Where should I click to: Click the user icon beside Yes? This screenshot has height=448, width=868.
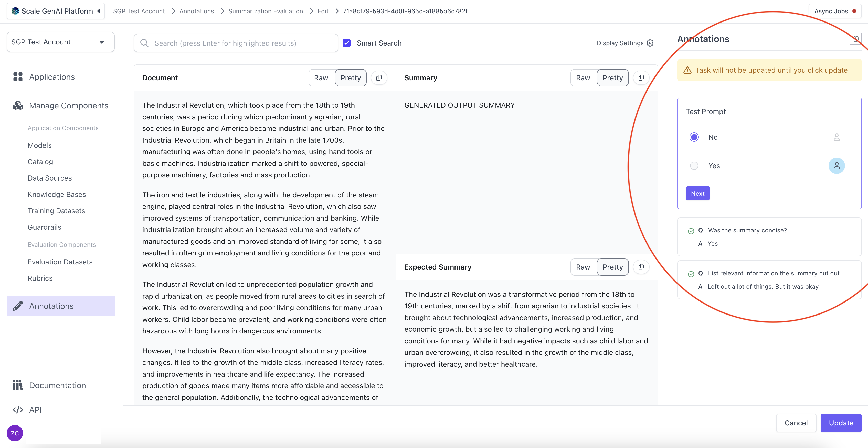coord(836,166)
